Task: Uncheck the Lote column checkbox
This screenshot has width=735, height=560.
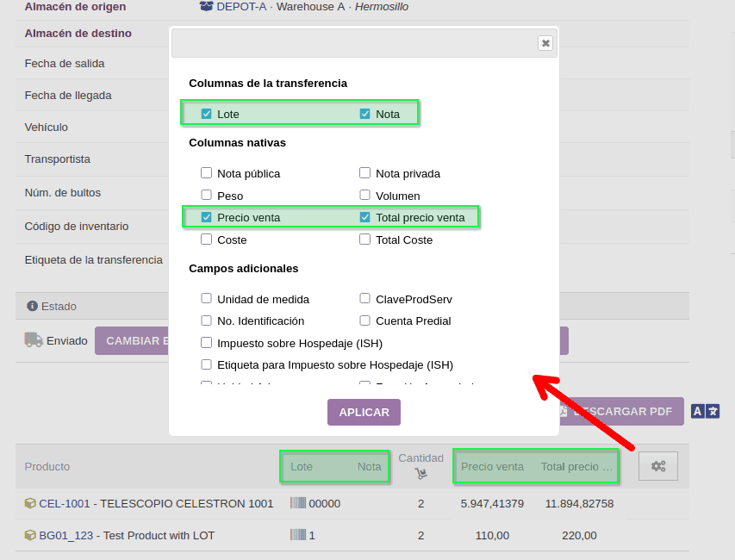Action: (207, 114)
